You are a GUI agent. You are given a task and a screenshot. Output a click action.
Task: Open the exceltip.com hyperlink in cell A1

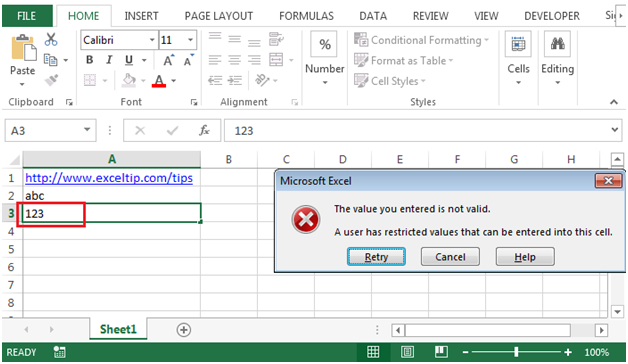(109, 178)
